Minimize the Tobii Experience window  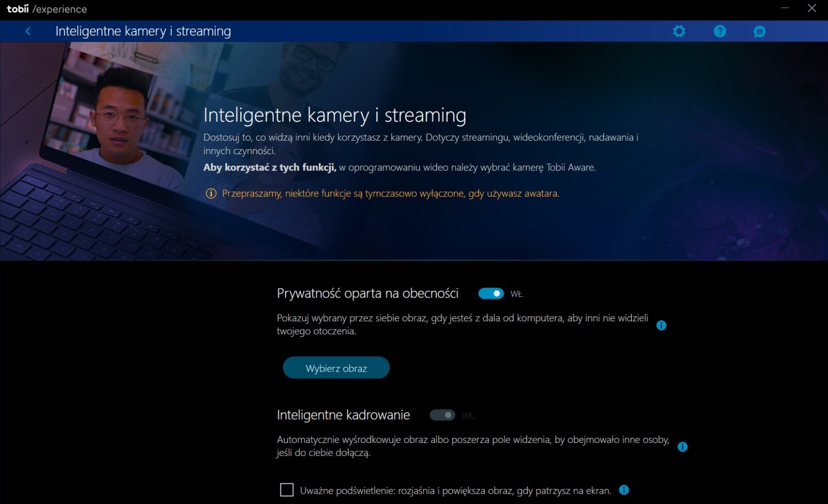[785, 8]
